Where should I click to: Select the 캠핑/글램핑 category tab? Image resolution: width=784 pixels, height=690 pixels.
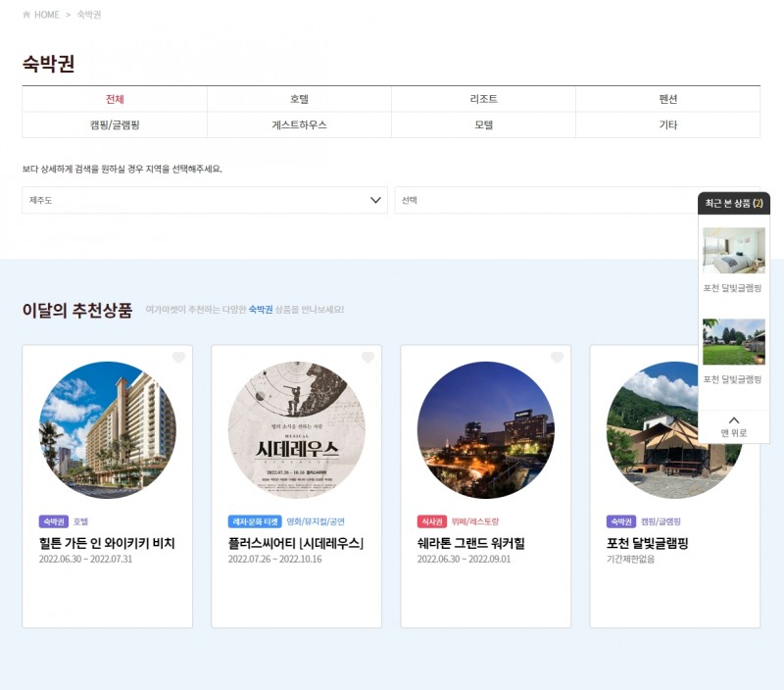tap(113, 124)
